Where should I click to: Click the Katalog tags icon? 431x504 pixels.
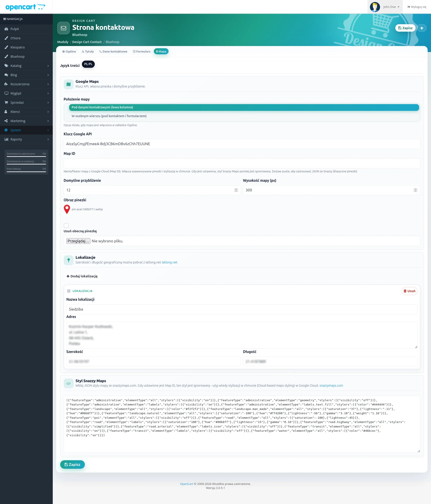click(6, 66)
